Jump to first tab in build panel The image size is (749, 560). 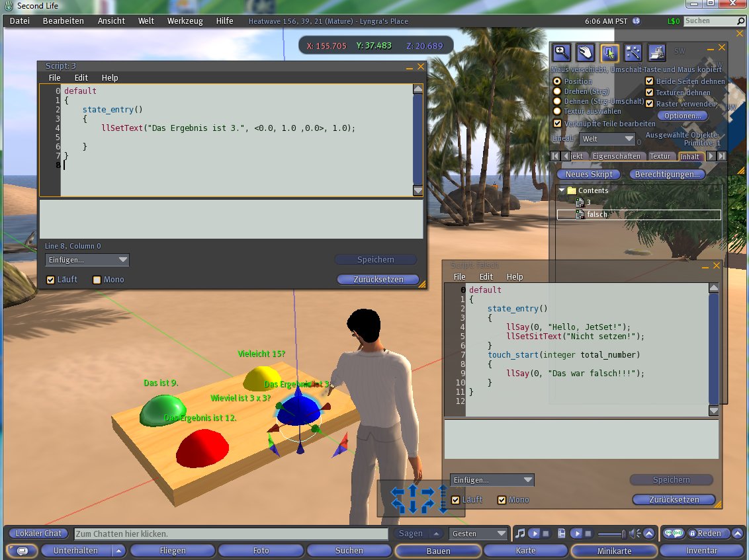click(555, 156)
